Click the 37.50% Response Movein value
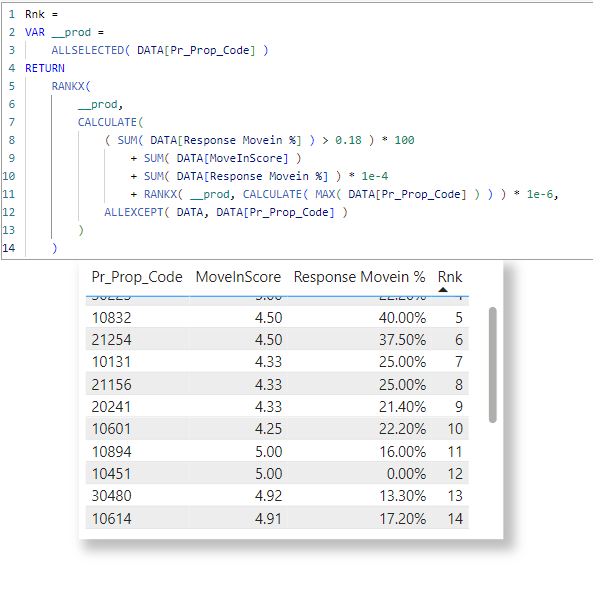The width and height of the screenshot is (593, 595). (402, 340)
